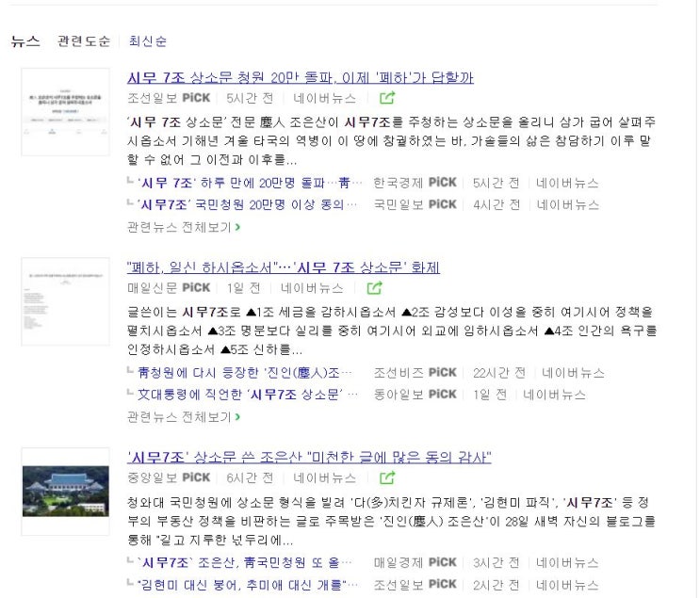Click 매일신문 PiCK source label
Screen dimensions: 700x598
coord(169,288)
